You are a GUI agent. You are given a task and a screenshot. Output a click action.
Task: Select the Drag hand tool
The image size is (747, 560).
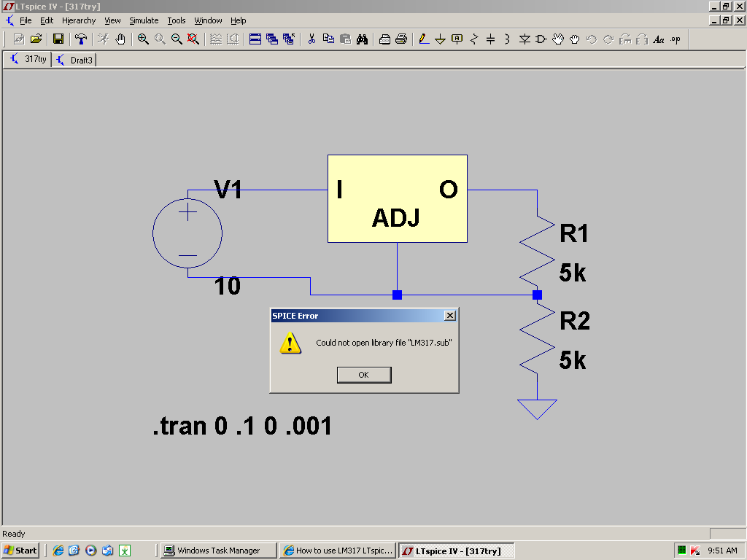tap(575, 39)
